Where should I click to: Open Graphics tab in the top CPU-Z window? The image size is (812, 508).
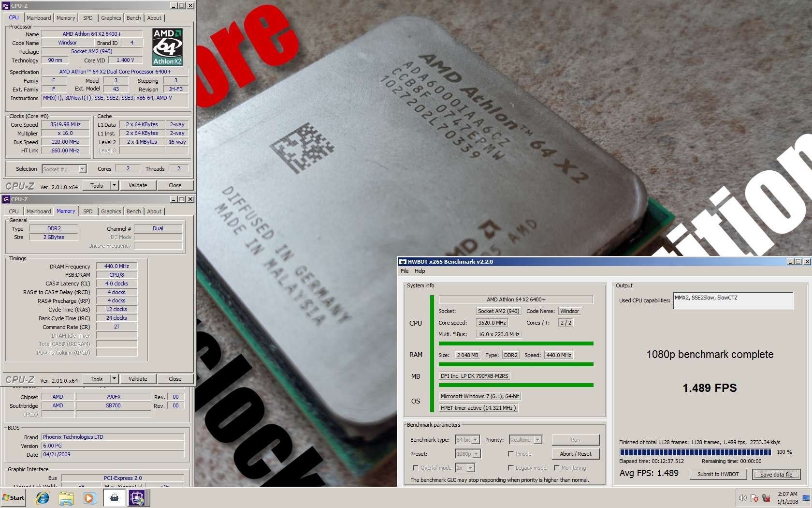pos(111,18)
